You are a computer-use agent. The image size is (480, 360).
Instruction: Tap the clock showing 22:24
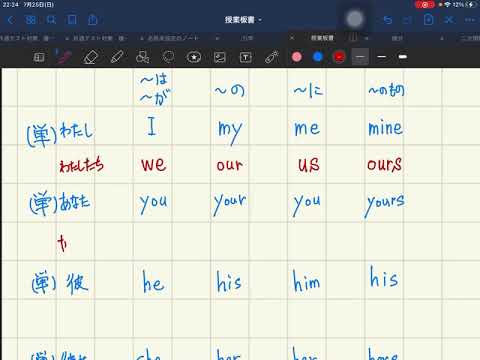click(10, 5)
